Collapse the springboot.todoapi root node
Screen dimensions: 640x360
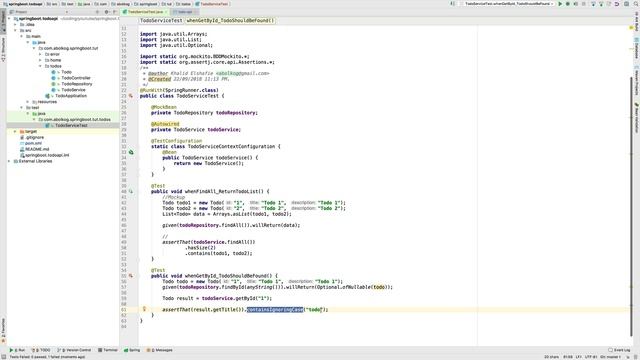click(x=9, y=18)
